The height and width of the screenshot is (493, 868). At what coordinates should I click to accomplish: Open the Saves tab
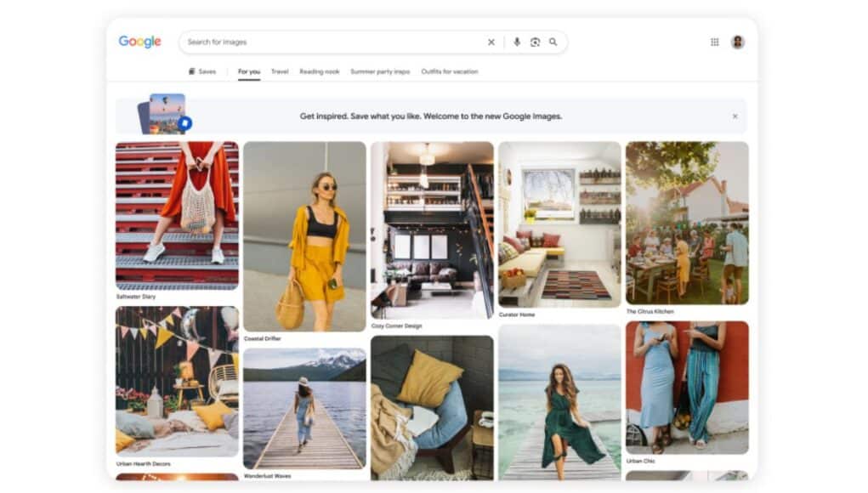click(x=202, y=71)
